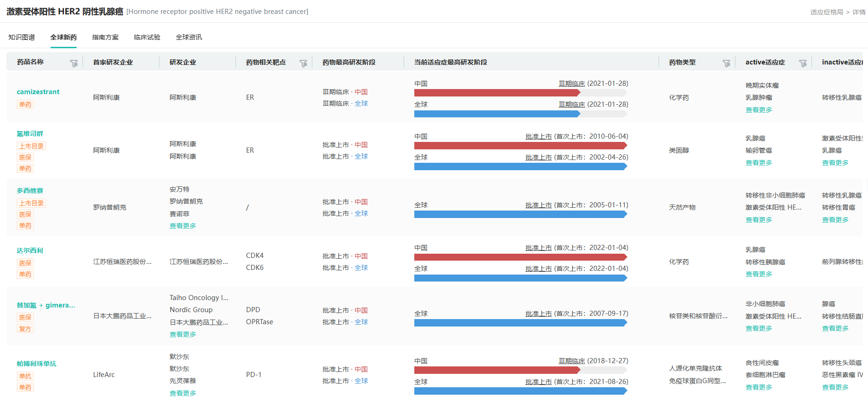Click 帕博利珠单抗's red 中国 progress bar
The image size is (868, 397).
coord(497,370)
